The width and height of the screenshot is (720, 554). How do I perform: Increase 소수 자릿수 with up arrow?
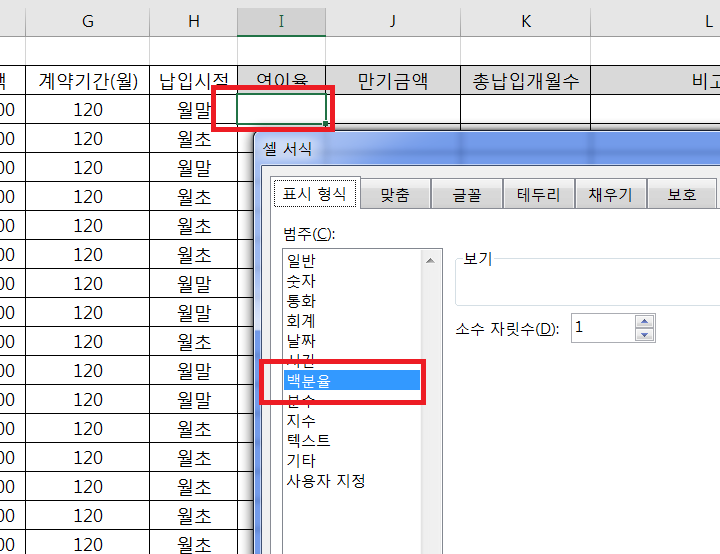644,322
